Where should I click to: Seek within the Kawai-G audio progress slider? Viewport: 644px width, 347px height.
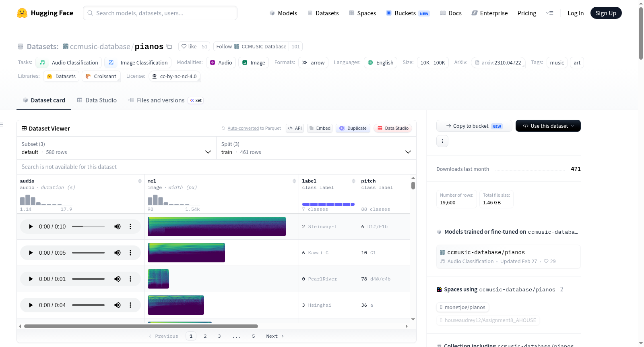[88, 253]
